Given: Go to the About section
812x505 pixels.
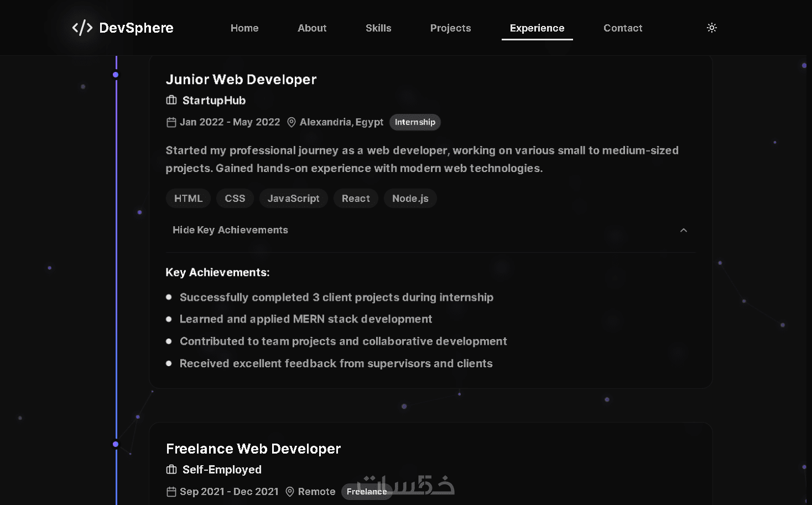Looking at the screenshot, I should coord(312,28).
